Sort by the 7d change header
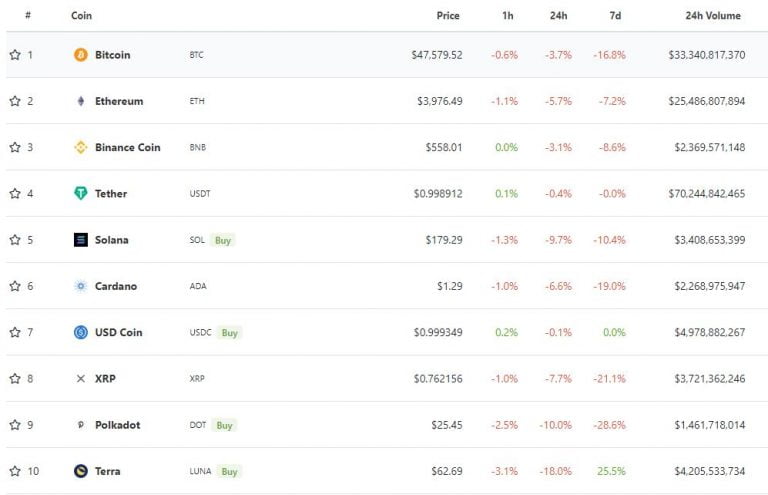The image size is (768, 495). 615,16
